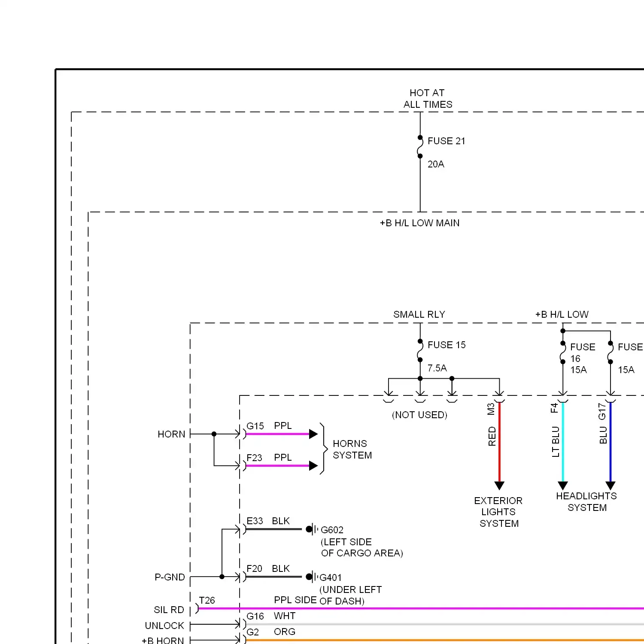This screenshot has width=644, height=644.
Task: Click the '7.5A' rating text
Action: coord(437,368)
